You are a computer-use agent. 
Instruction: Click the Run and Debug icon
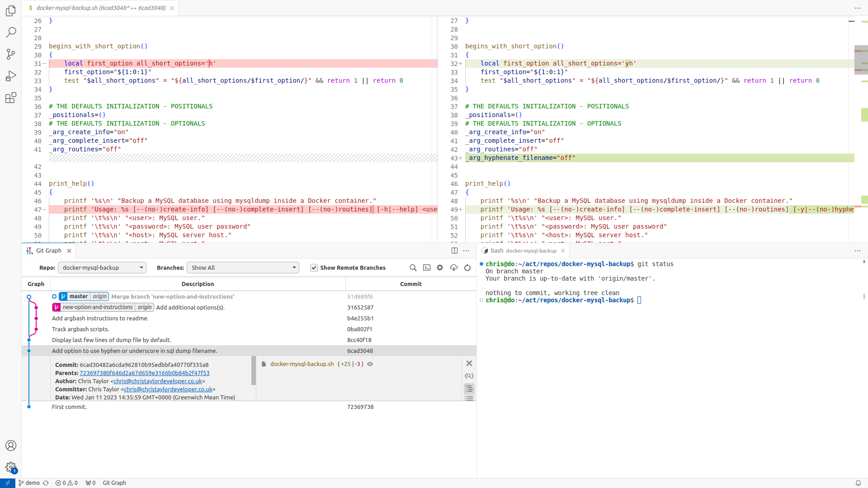[11, 76]
